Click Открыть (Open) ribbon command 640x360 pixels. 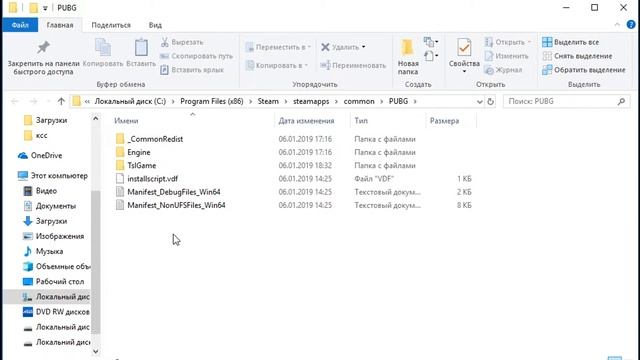coord(507,42)
